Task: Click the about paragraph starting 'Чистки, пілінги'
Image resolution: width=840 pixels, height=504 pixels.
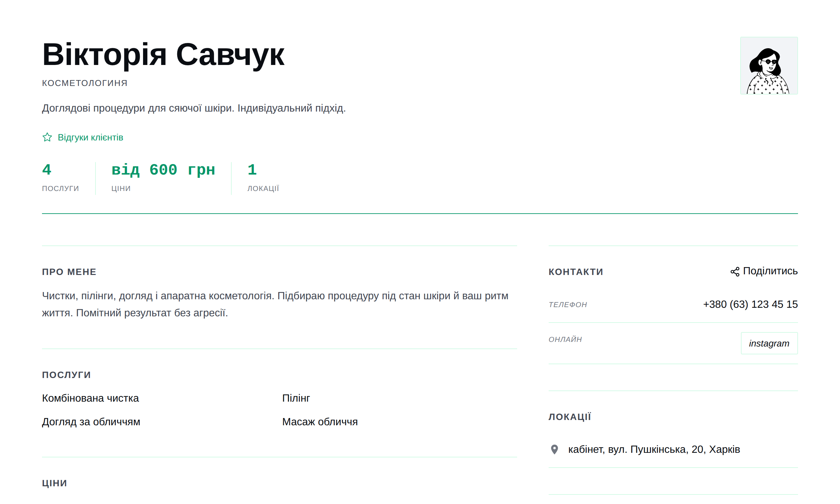Action: 275,304
